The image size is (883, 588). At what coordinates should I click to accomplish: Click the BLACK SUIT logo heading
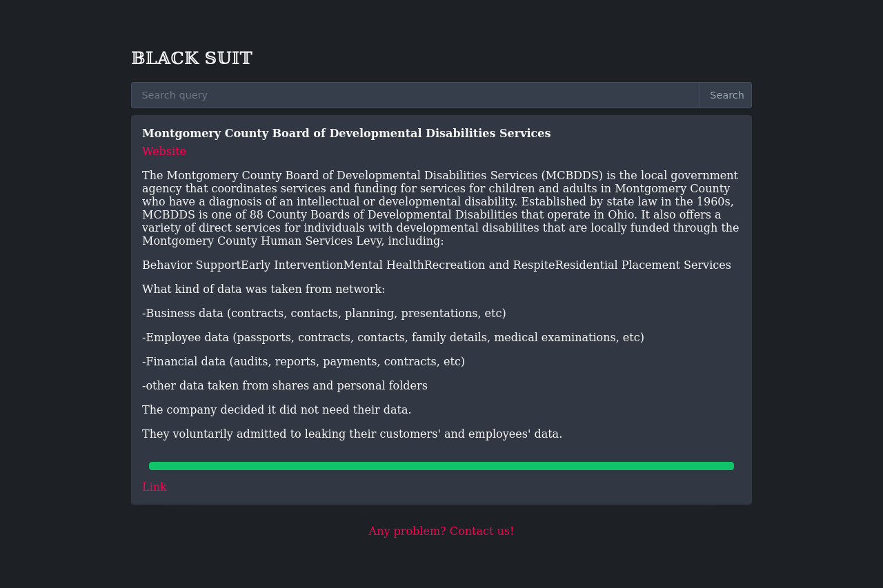pos(192,59)
